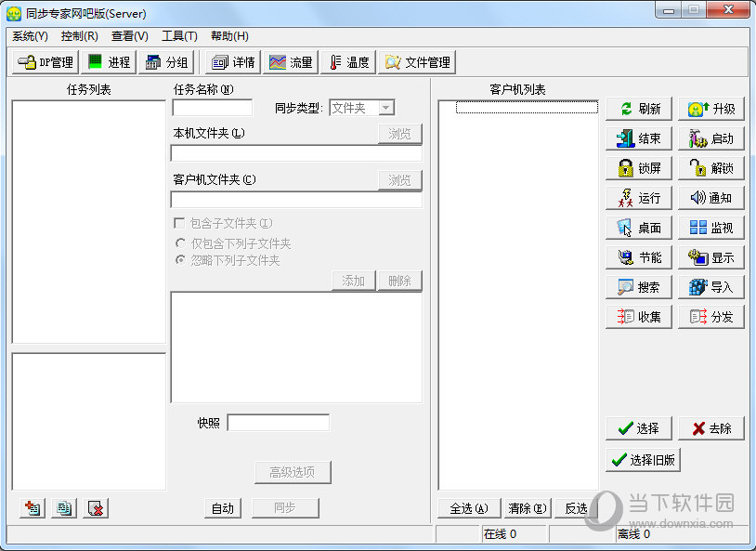The height and width of the screenshot is (551, 756).
Task: Delete task icon with red X
Action: click(96, 508)
